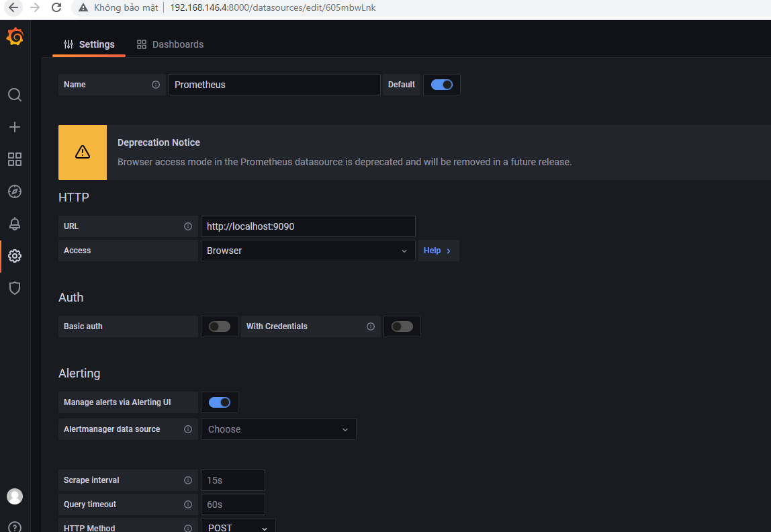Click the Manage alerts via Alerting UI label
771x532 pixels.
pos(117,402)
